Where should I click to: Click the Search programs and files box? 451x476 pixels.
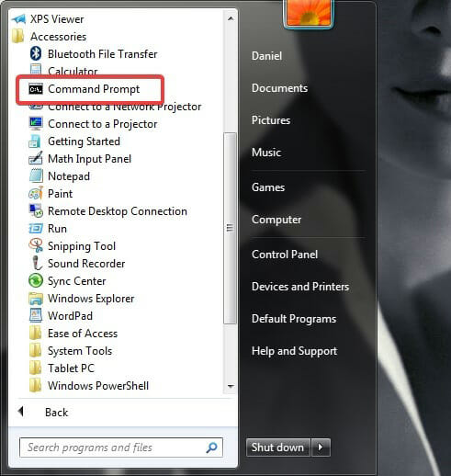[121, 448]
